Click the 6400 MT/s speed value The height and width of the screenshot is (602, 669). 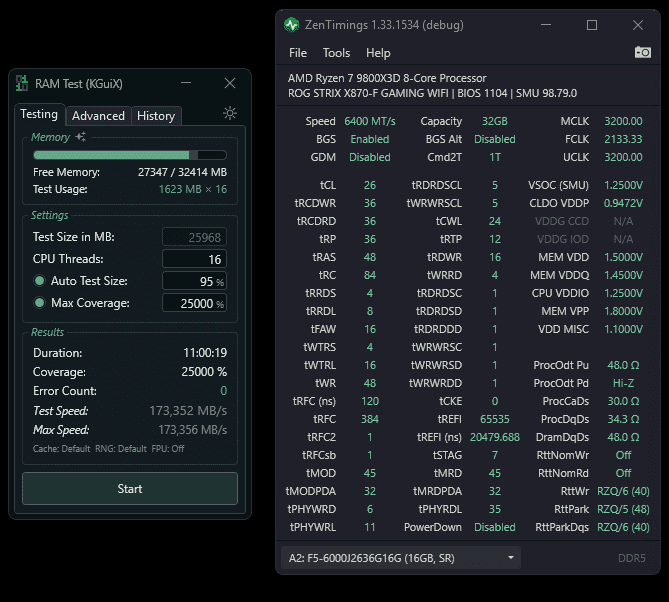tap(369, 121)
